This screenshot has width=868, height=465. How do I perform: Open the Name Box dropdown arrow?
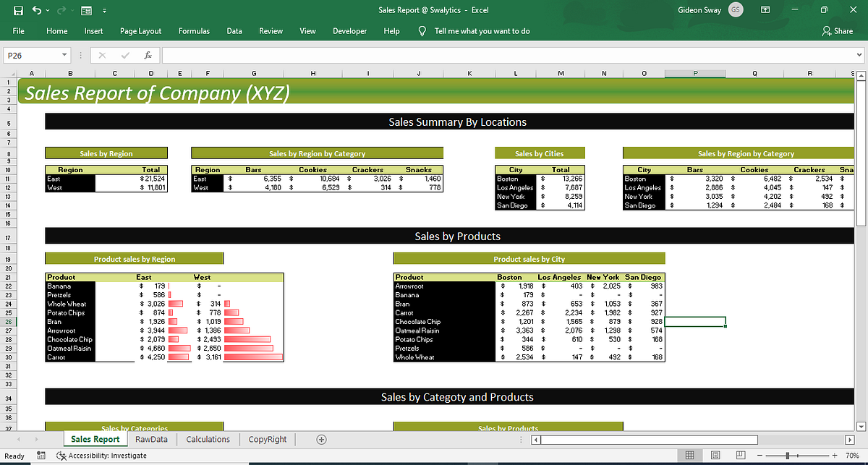[66, 54]
